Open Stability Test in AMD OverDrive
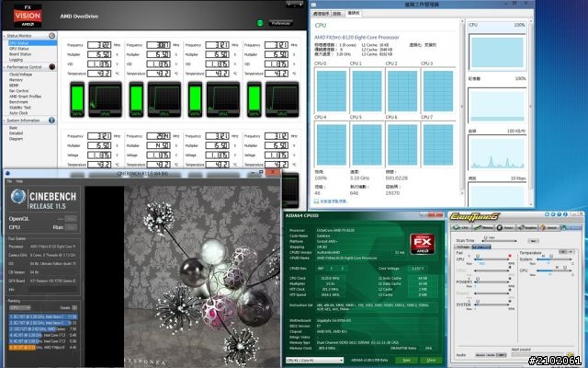 20,108
